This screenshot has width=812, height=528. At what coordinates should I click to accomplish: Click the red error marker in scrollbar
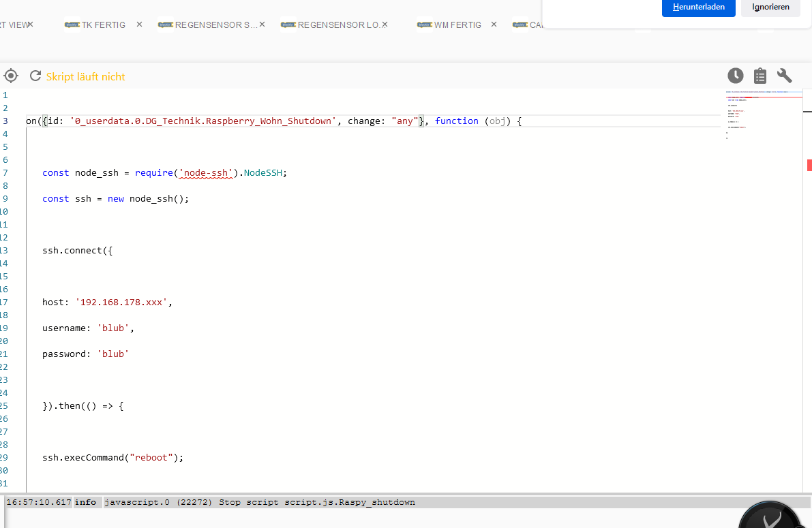point(809,165)
